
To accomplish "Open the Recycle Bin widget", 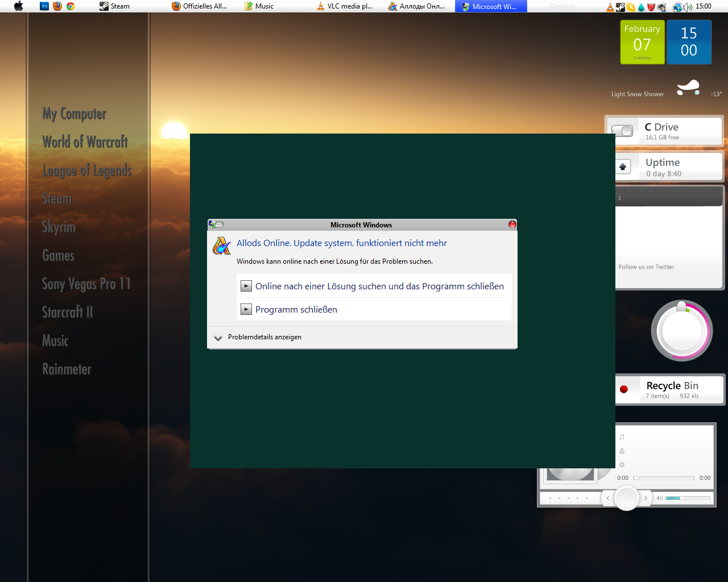I will coord(670,389).
